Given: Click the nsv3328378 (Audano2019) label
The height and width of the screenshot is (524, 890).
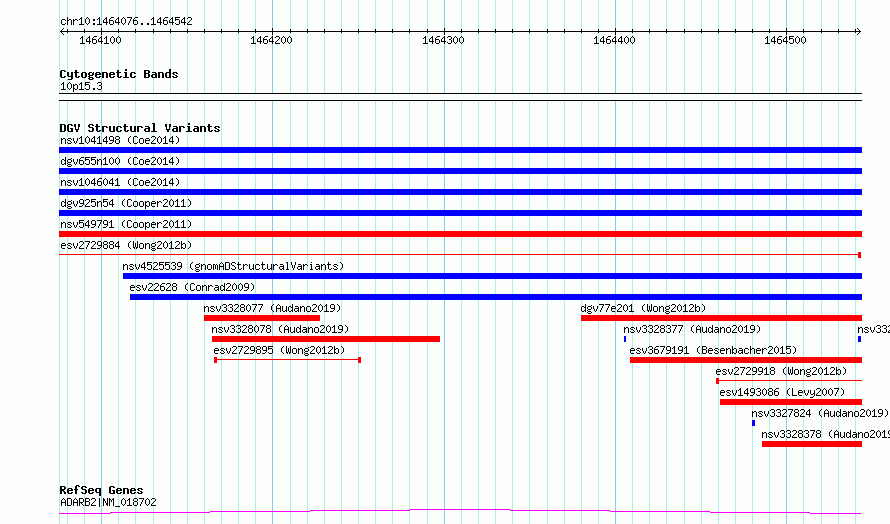Looking at the screenshot, I should tap(825, 434).
